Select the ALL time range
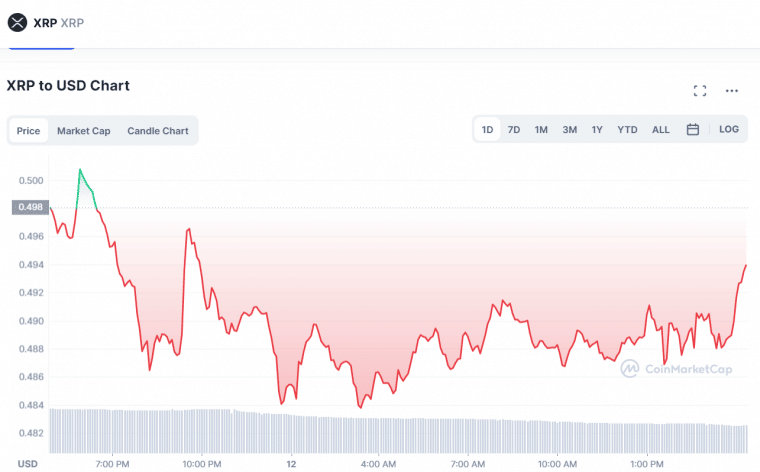760x472 pixels. click(660, 129)
